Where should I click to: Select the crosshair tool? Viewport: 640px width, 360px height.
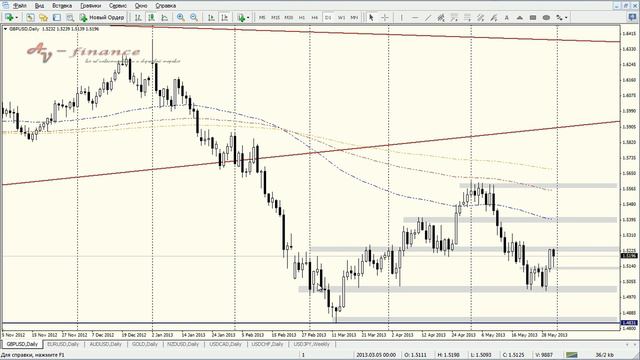pos(384,18)
